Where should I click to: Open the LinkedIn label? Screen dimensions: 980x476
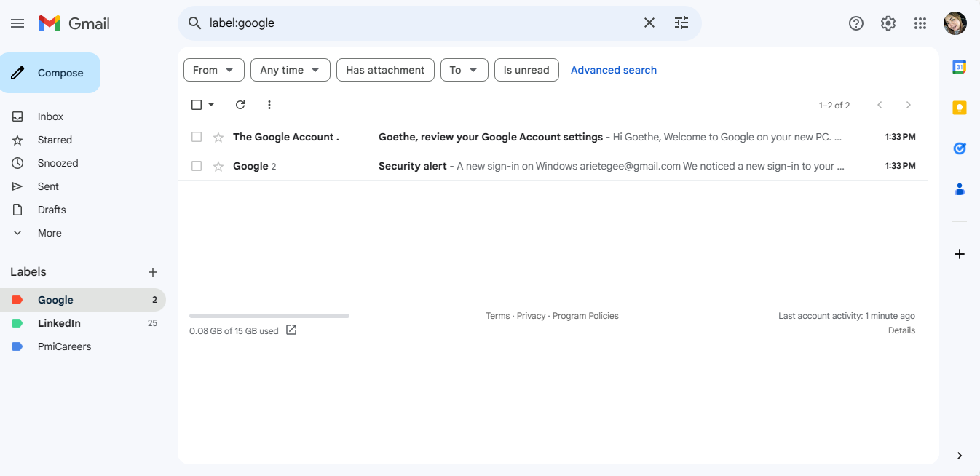tap(59, 323)
